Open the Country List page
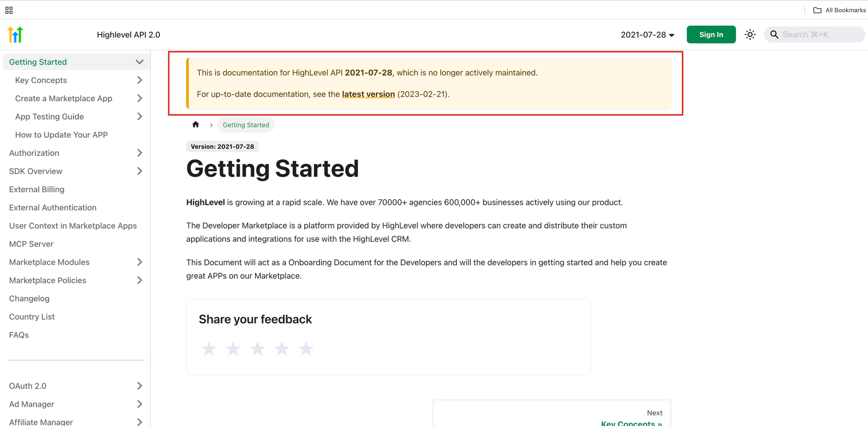The height and width of the screenshot is (426, 868). pyautogui.click(x=32, y=317)
